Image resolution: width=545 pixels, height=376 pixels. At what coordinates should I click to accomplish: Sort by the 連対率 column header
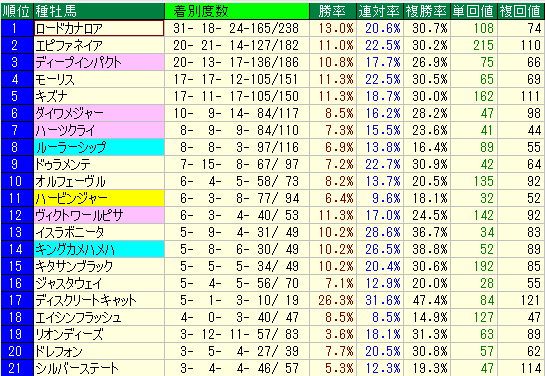point(380,11)
